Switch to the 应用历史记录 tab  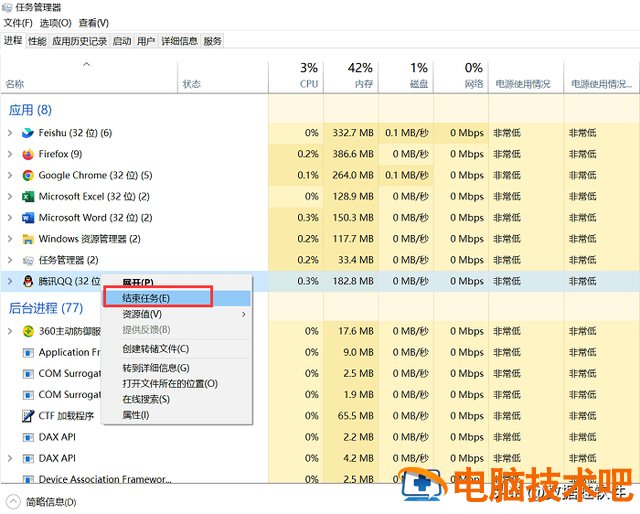(x=80, y=41)
